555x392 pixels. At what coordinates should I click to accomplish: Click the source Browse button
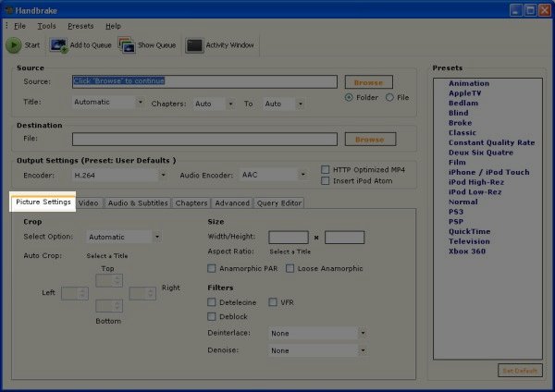(369, 82)
